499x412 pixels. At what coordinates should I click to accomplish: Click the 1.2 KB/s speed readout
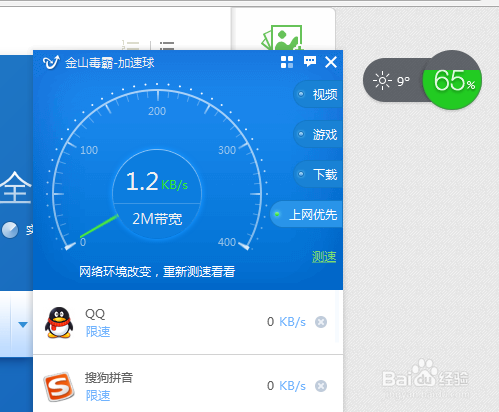pos(157,182)
